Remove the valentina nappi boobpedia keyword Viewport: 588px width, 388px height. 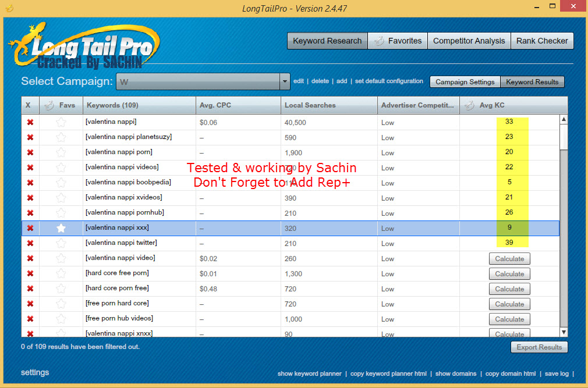pyautogui.click(x=30, y=183)
